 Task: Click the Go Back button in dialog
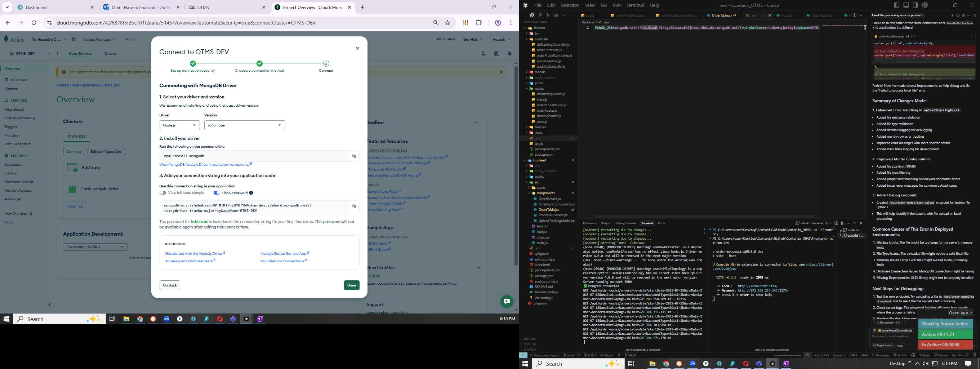170,285
